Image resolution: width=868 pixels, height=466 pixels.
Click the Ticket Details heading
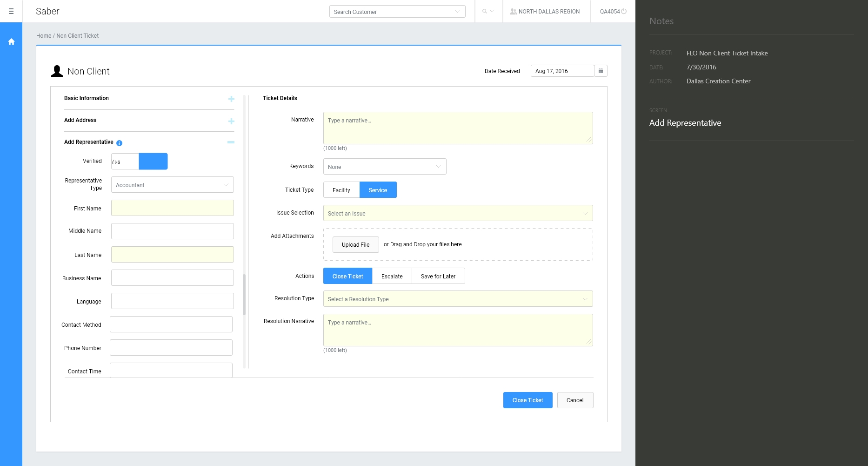[x=280, y=98]
